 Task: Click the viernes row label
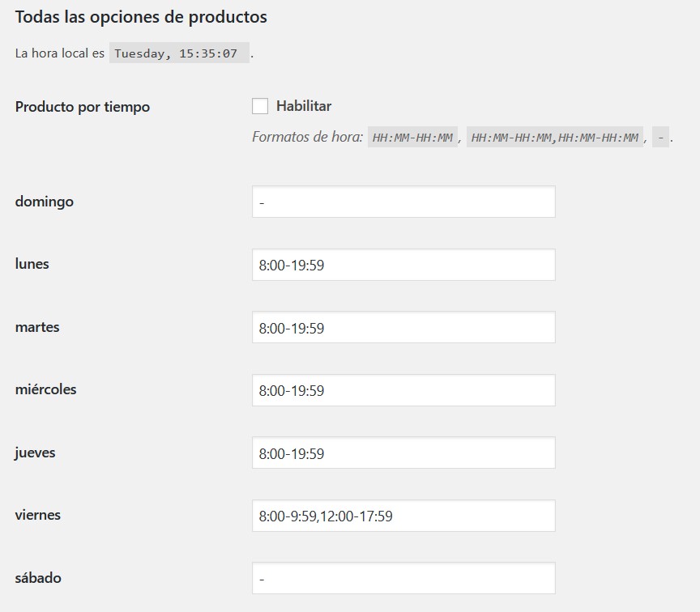[x=38, y=515]
